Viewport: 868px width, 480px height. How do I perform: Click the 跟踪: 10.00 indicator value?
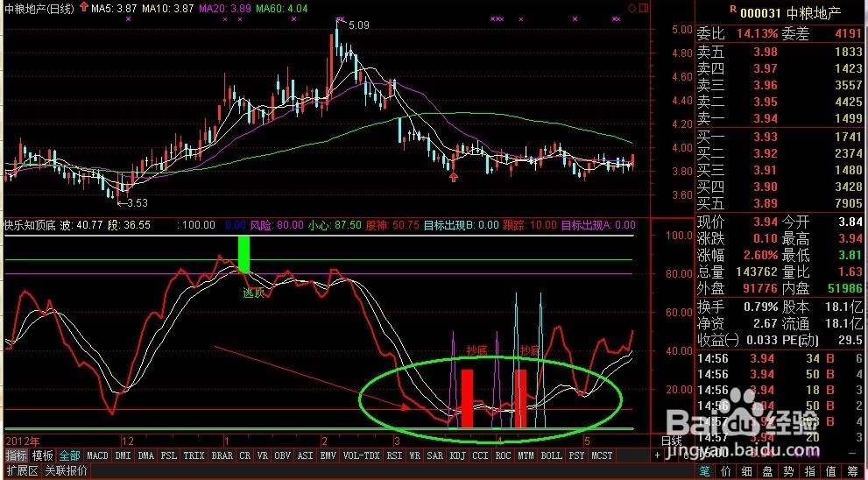[530, 225]
